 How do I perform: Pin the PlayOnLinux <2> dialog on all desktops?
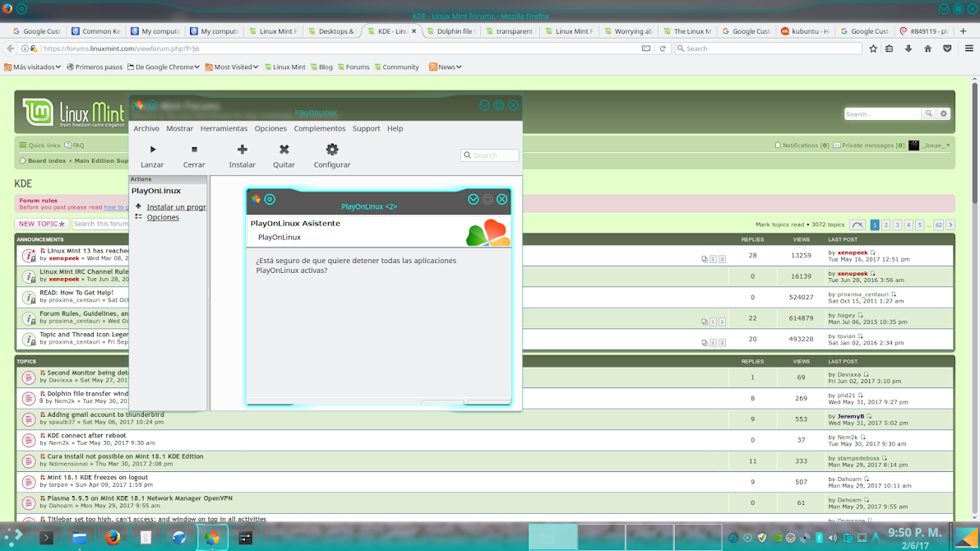(x=270, y=200)
